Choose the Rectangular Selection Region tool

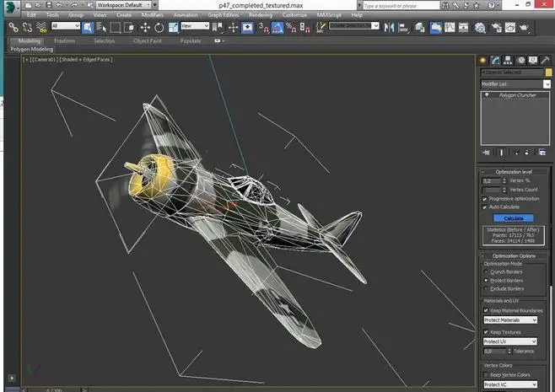115,27
